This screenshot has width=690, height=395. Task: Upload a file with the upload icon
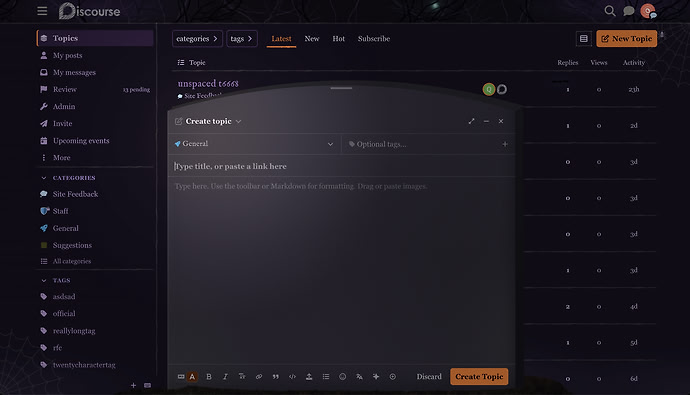tap(309, 377)
